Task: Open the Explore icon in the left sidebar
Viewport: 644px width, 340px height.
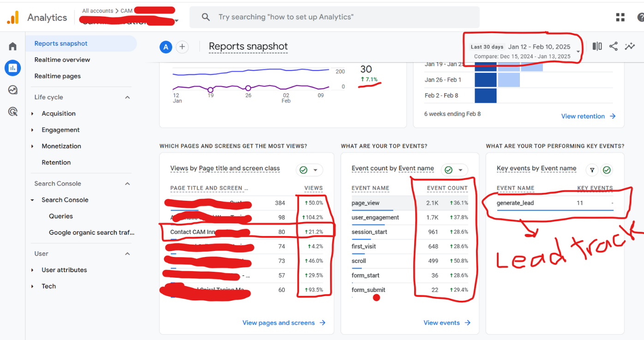Action: click(12, 89)
